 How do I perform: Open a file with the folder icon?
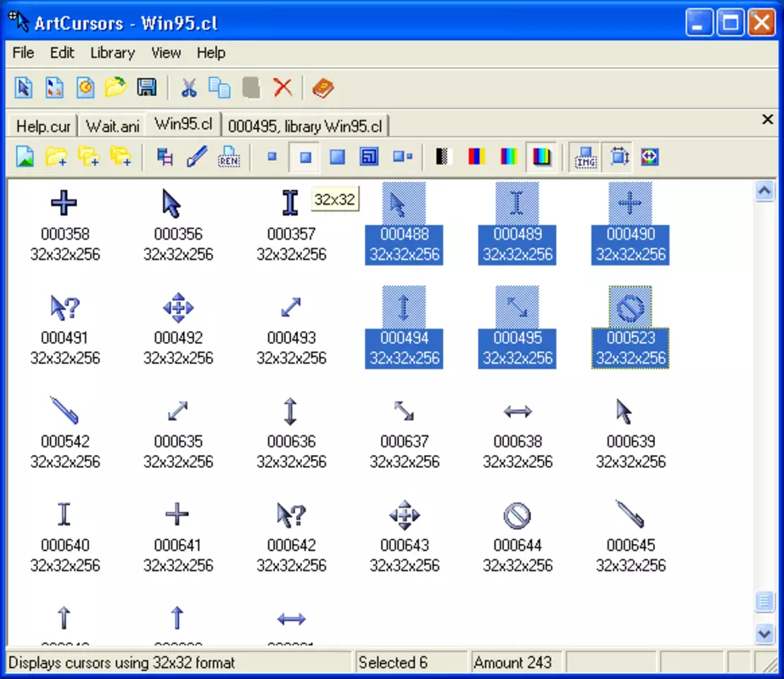pos(115,88)
